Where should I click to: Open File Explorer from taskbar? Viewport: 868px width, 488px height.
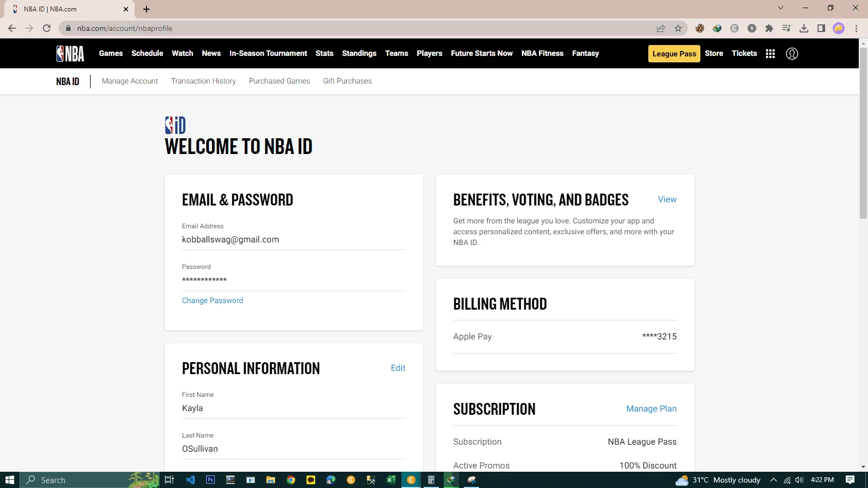coord(271,480)
